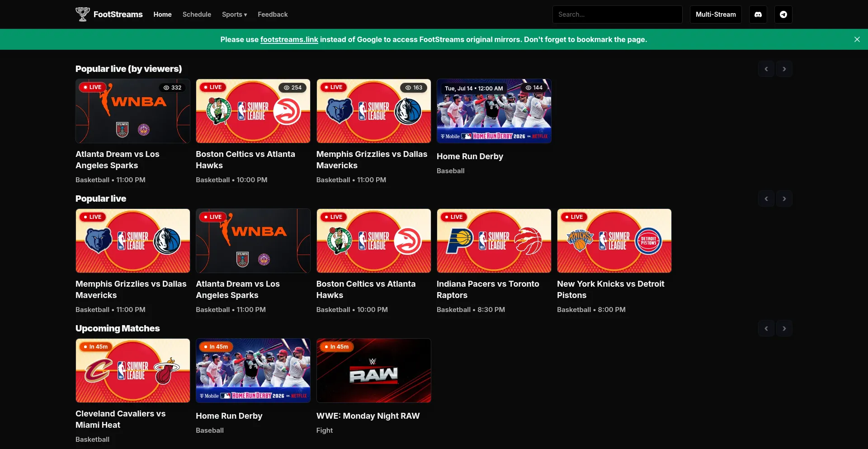Open Celtics vs Hawks thumbnail with 254 viewers
This screenshot has width=868, height=449.
tap(253, 111)
